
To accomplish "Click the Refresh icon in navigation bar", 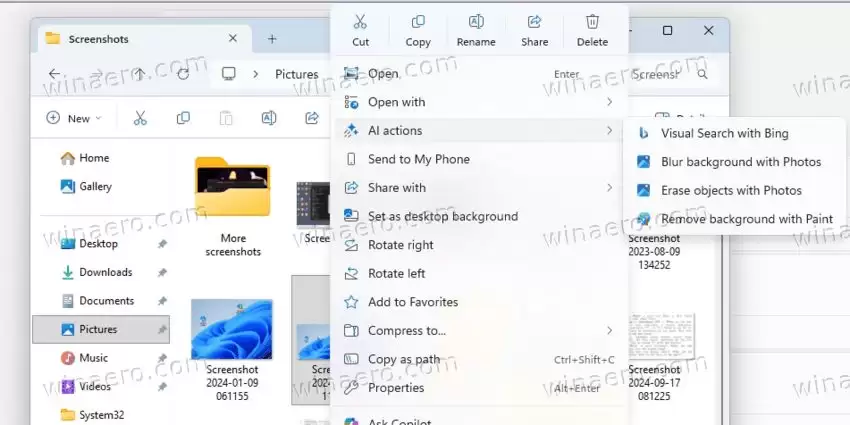I will (183, 74).
